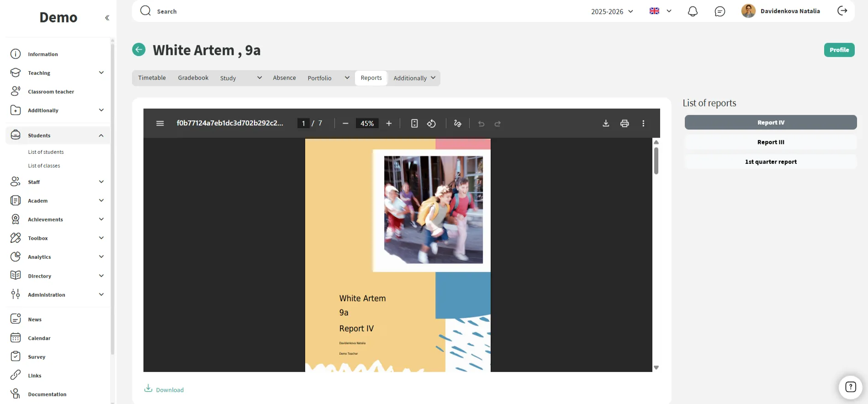The image size is (868, 404).
Task: Open the 2025-2026 school year dropdown
Action: 612,11
